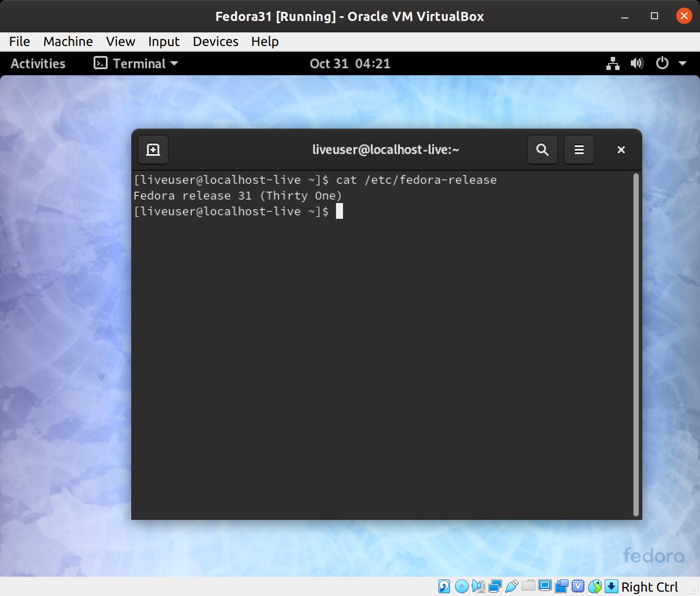Click the USB devices status icon
This screenshot has width=700, height=596.
coord(511,586)
